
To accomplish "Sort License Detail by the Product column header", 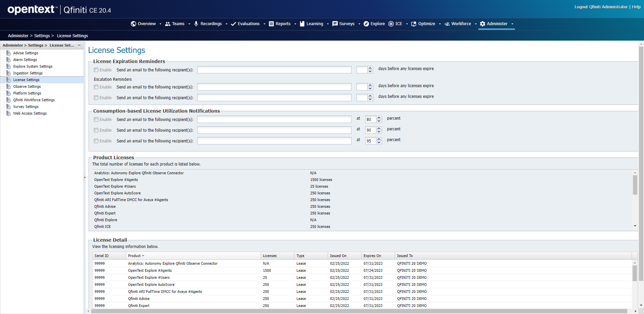I will (135, 255).
